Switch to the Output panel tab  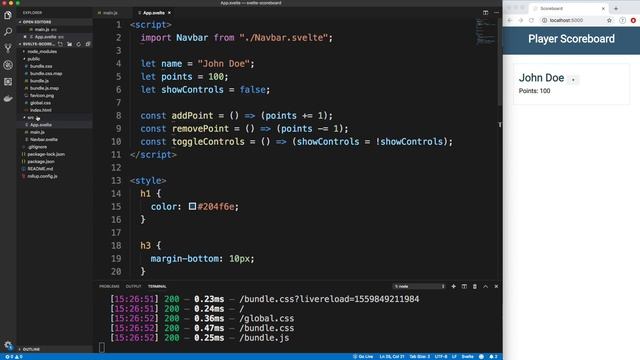tap(133, 287)
